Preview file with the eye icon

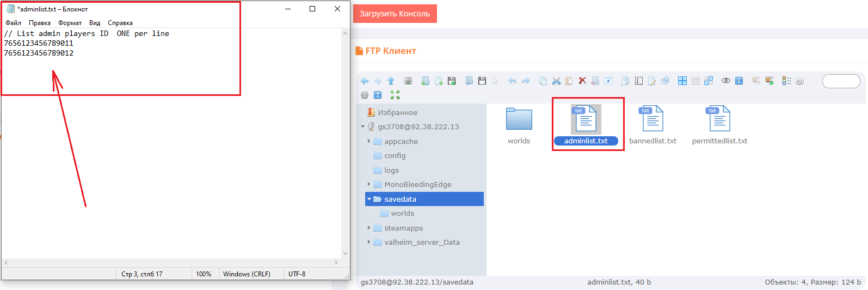[x=726, y=81]
